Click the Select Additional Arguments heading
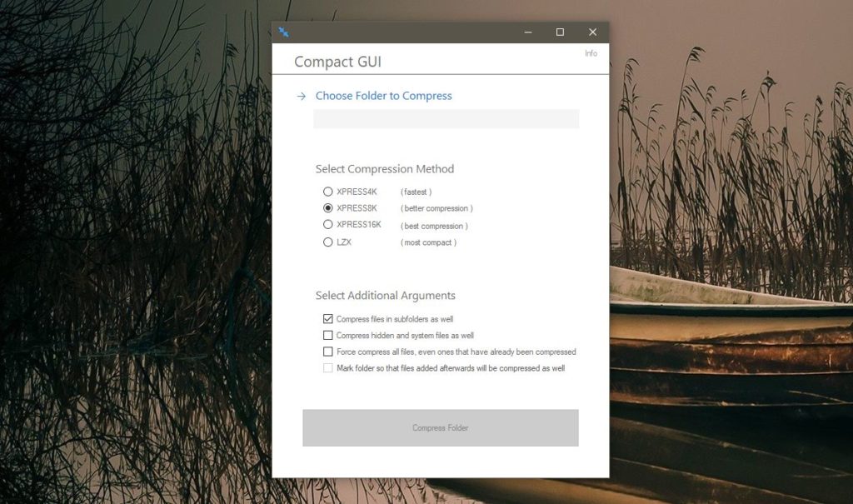The width and height of the screenshot is (853, 504). (386, 295)
